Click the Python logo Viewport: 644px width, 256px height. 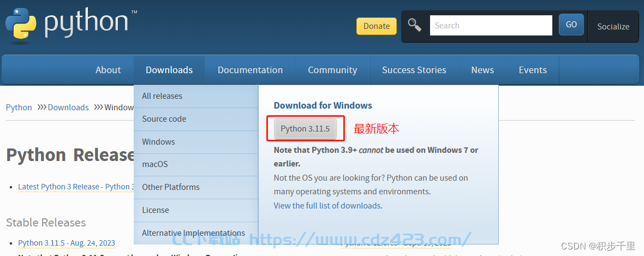70,25
